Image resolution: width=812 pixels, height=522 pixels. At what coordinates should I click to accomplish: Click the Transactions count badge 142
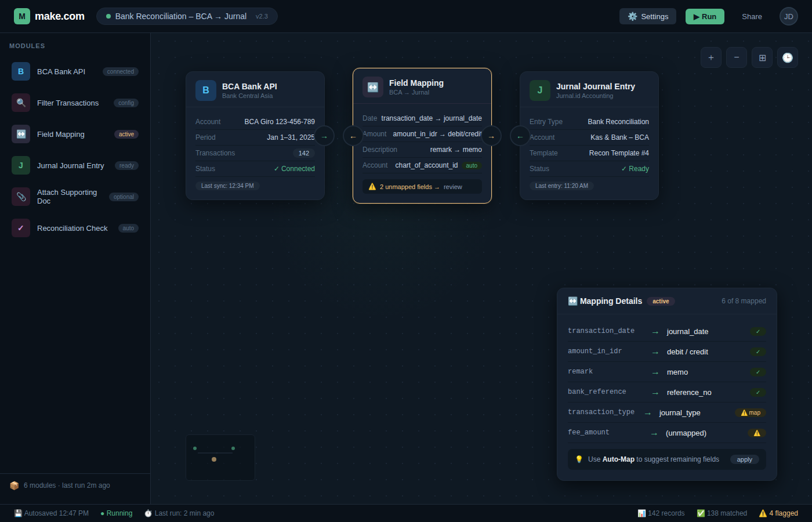pos(304,153)
